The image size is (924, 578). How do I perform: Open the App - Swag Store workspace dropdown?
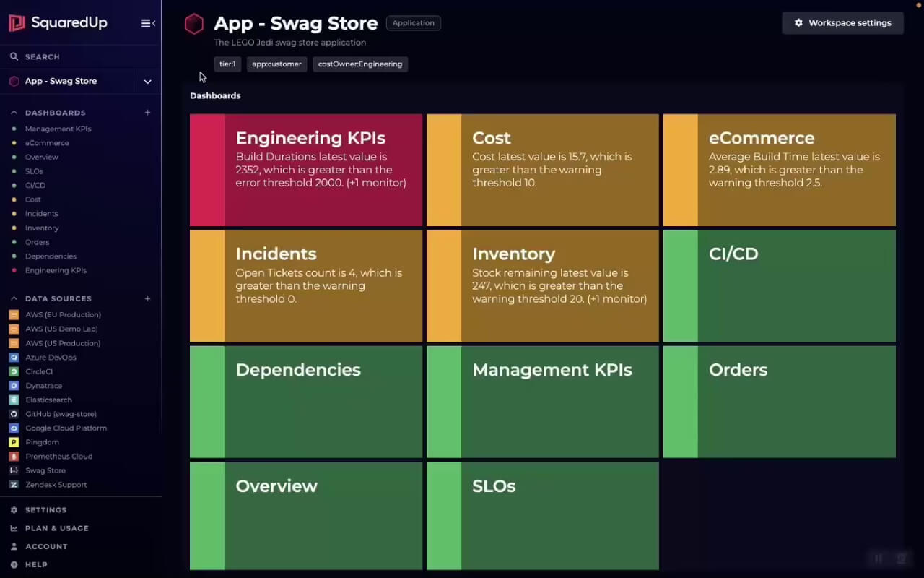[147, 82]
